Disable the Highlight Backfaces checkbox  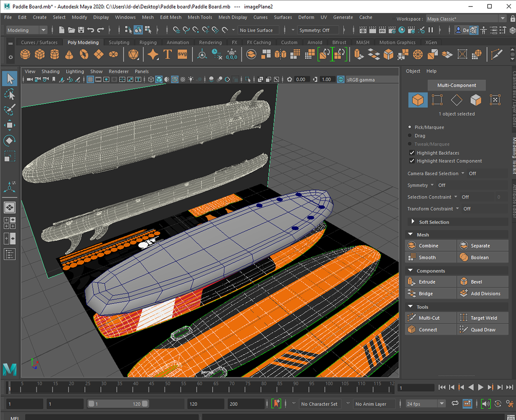click(x=412, y=153)
